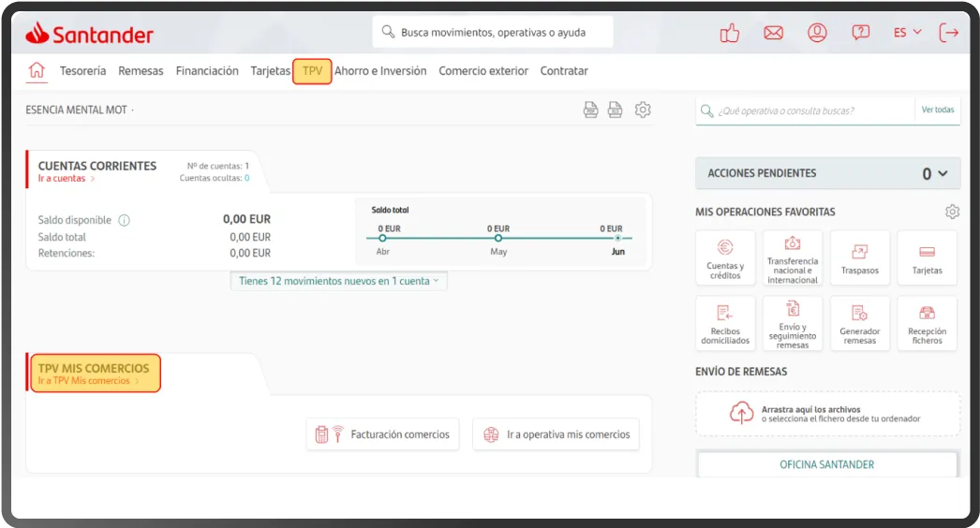Click the ESENCIA MENTAL MOT company name
The width and height of the screenshot is (980, 528).
point(76,110)
